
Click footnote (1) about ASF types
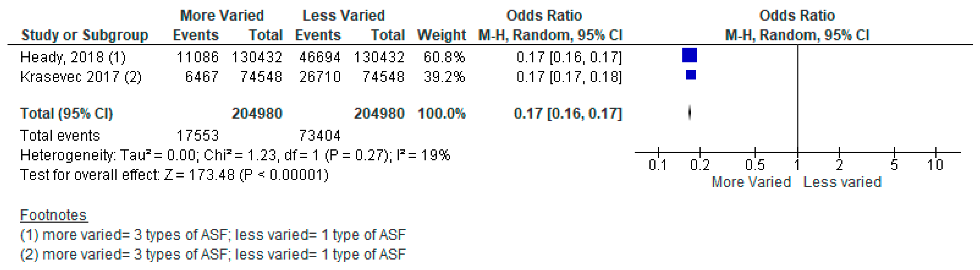(x=213, y=235)
